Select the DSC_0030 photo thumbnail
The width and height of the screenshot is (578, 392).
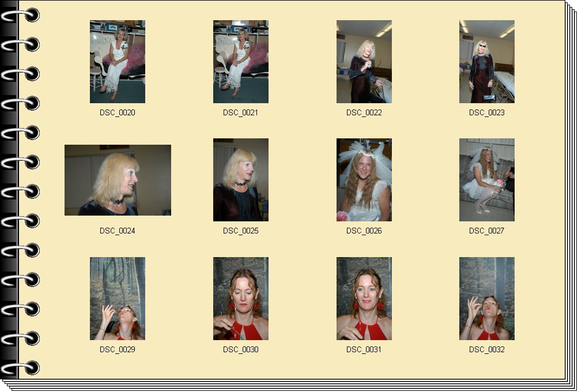pos(241,299)
